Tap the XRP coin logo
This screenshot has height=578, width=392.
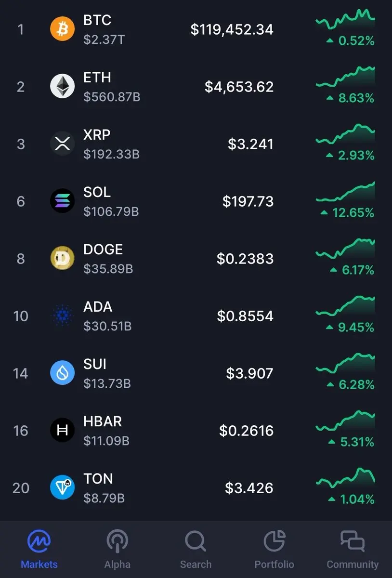pyautogui.click(x=63, y=144)
